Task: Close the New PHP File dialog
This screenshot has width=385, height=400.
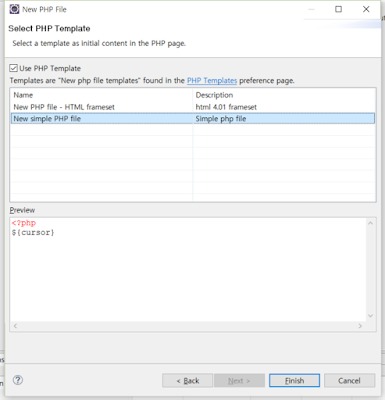Action: 366,9
